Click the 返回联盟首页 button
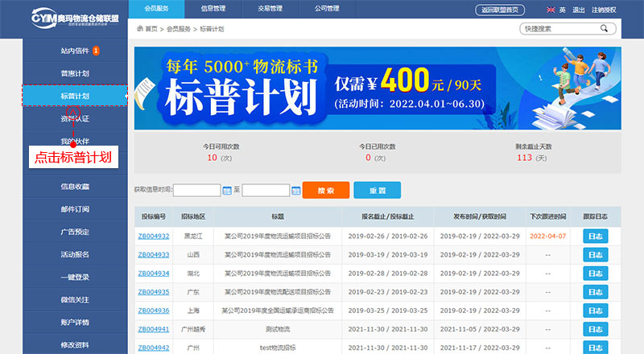644x354 pixels. [501, 10]
